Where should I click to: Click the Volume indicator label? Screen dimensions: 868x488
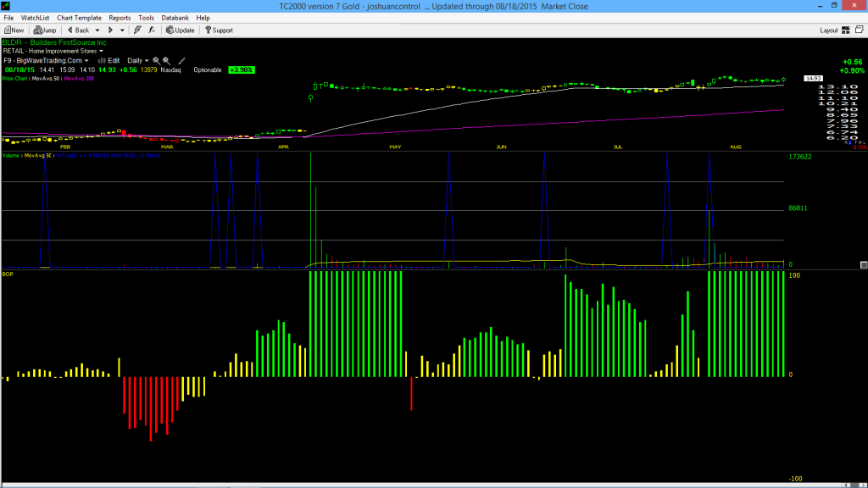(x=10, y=156)
